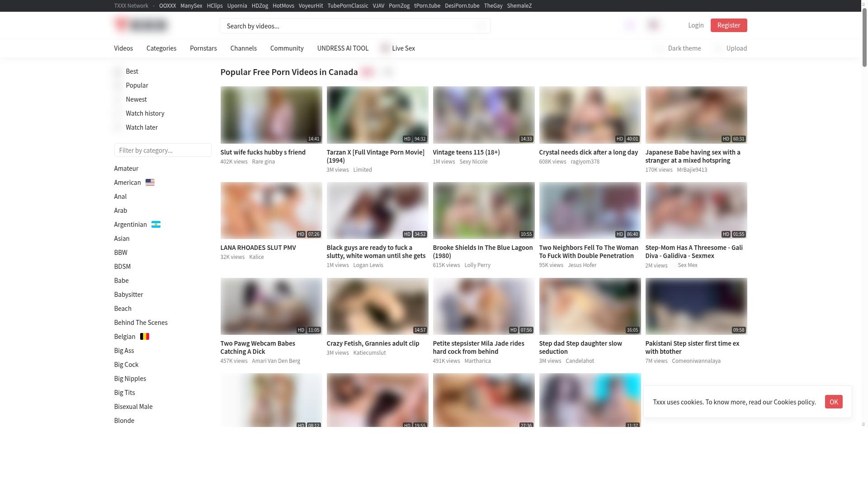This screenshot has height=488, width=868.
Task: Open the Channels dropdown
Action: 243,48
